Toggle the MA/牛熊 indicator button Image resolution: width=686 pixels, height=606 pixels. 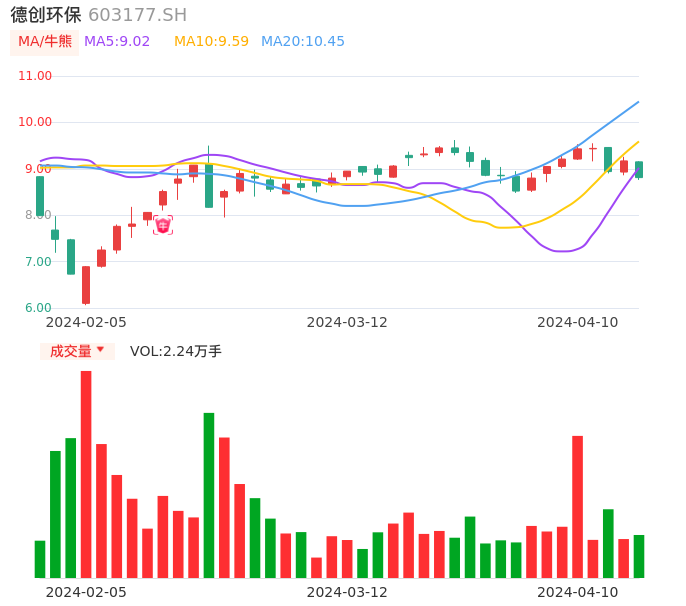pos(44,42)
